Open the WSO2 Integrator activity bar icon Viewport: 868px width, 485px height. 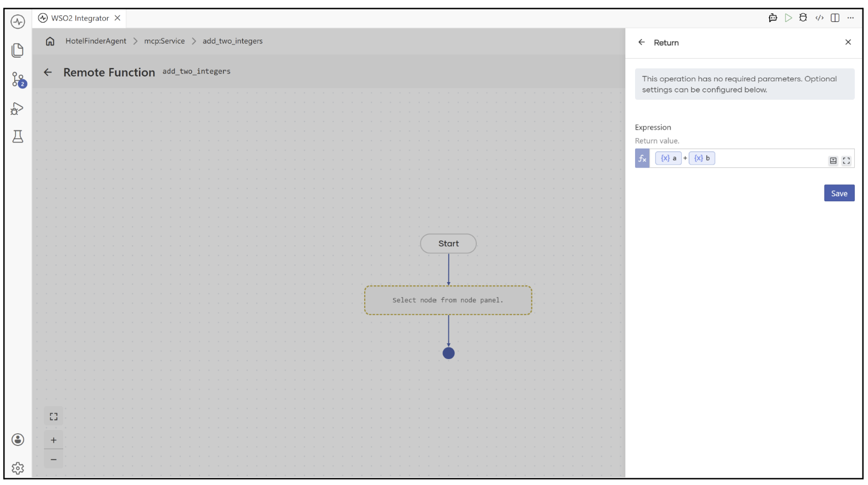18,22
